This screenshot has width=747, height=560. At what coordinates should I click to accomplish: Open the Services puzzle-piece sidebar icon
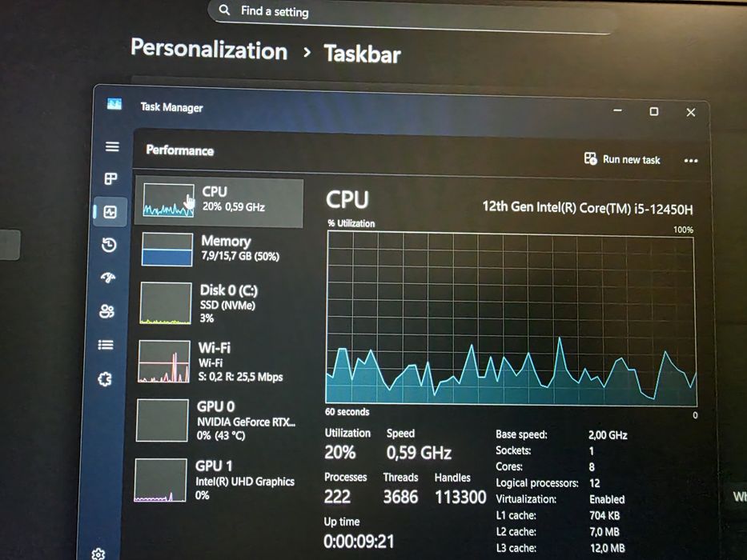pyautogui.click(x=105, y=379)
